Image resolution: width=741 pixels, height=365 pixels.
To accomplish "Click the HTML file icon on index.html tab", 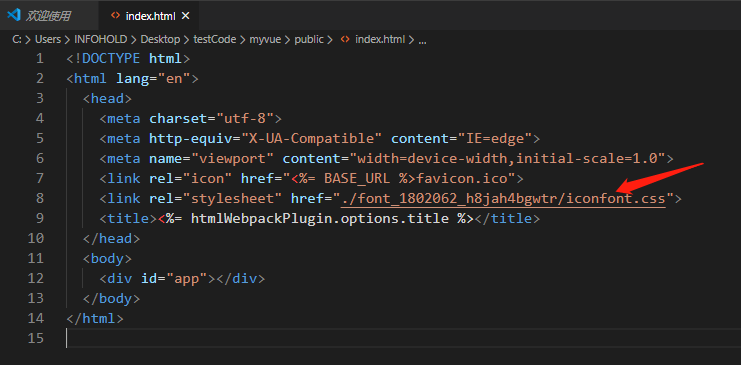I will [x=115, y=16].
